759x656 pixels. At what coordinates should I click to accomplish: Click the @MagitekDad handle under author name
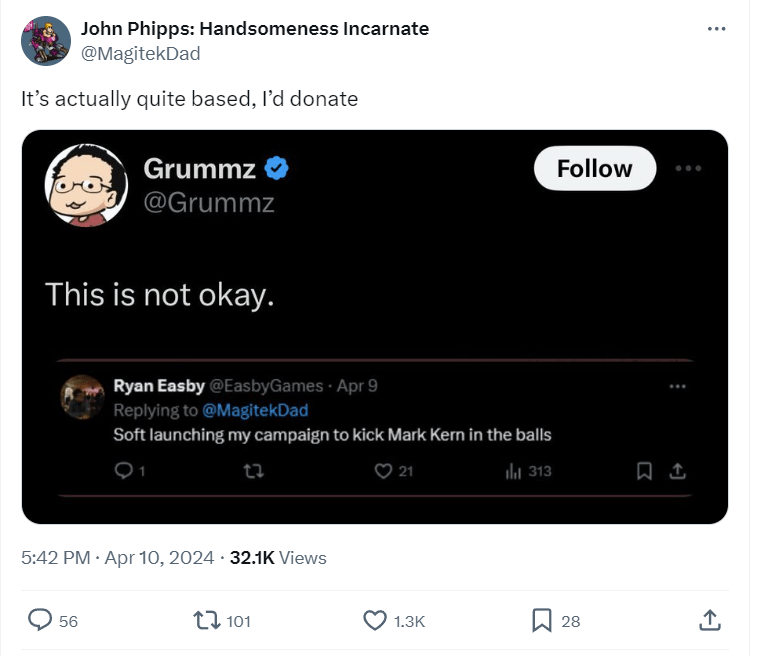pyautogui.click(x=140, y=54)
